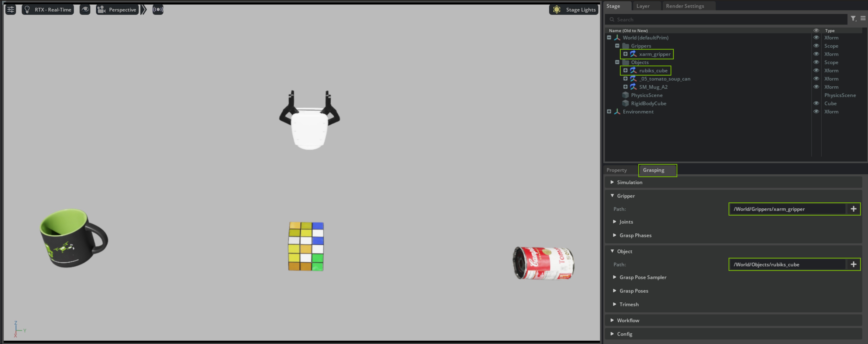Viewport: 868px width, 344px height.
Task: Click the plus button next to the gripper path
Action: coord(854,209)
